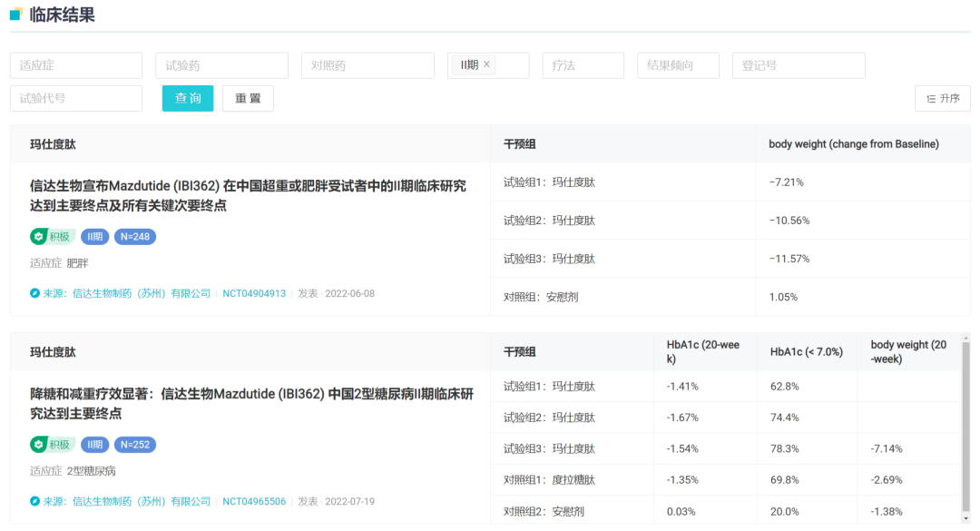Click the 升序 sort button

943,98
